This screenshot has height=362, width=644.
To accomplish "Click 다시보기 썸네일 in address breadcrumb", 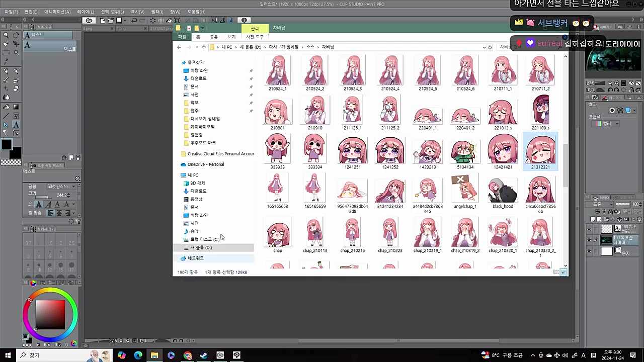I will [x=283, y=47].
